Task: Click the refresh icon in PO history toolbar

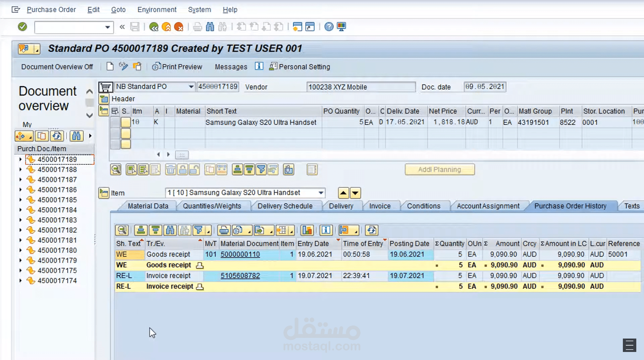Action: tap(372, 230)
